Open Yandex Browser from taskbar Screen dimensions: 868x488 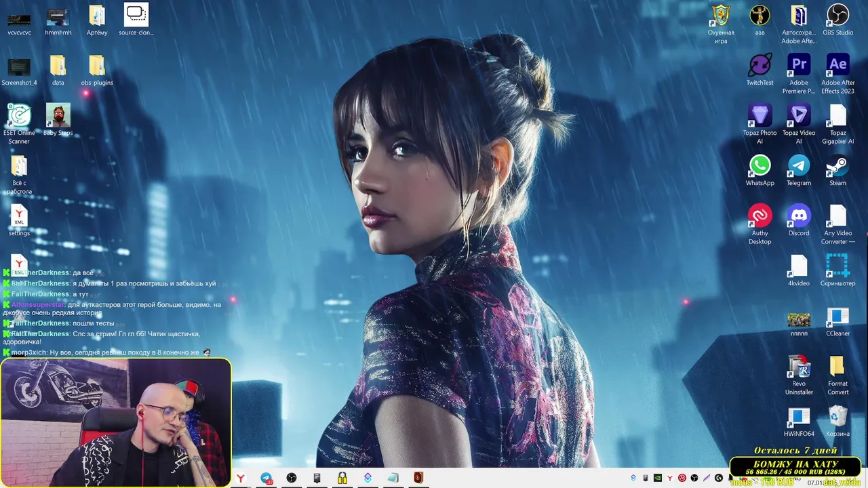pos(241,478)
